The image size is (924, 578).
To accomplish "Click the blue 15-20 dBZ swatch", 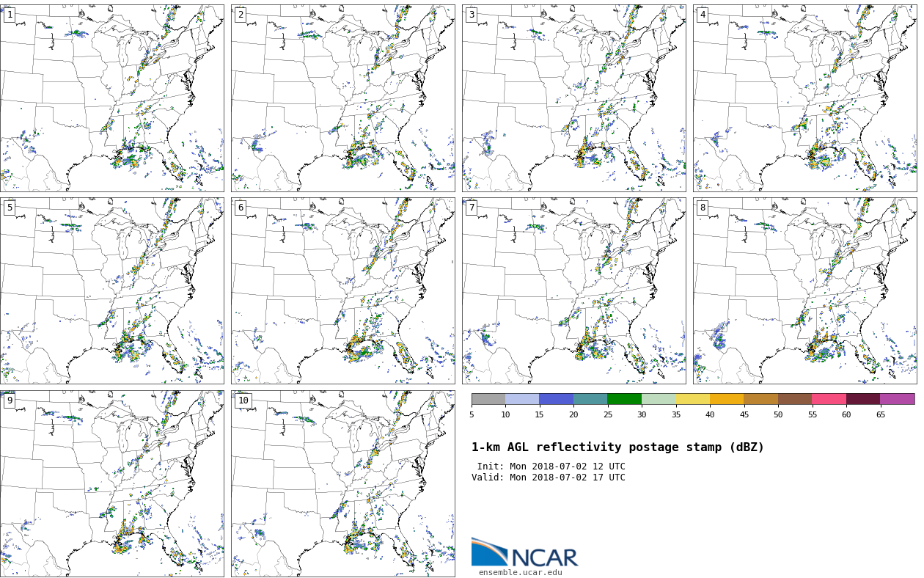I will [556, 399].
